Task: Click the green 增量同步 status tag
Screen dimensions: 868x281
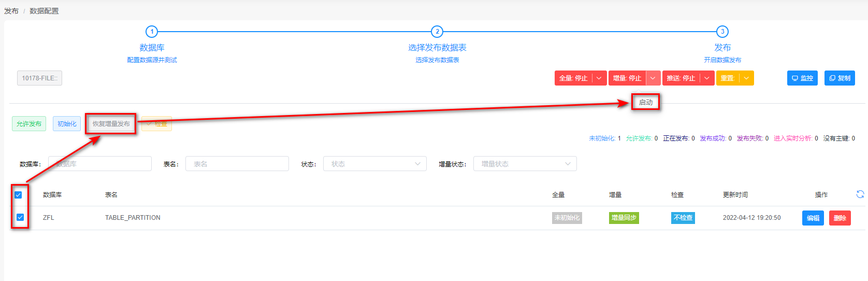Action: [x=624, y=218]
